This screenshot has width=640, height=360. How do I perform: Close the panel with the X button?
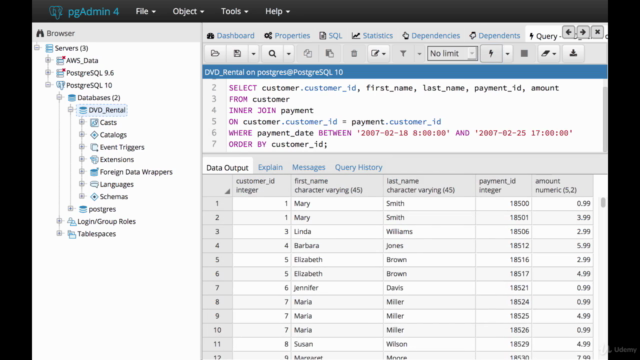click(x=598, y=32)
